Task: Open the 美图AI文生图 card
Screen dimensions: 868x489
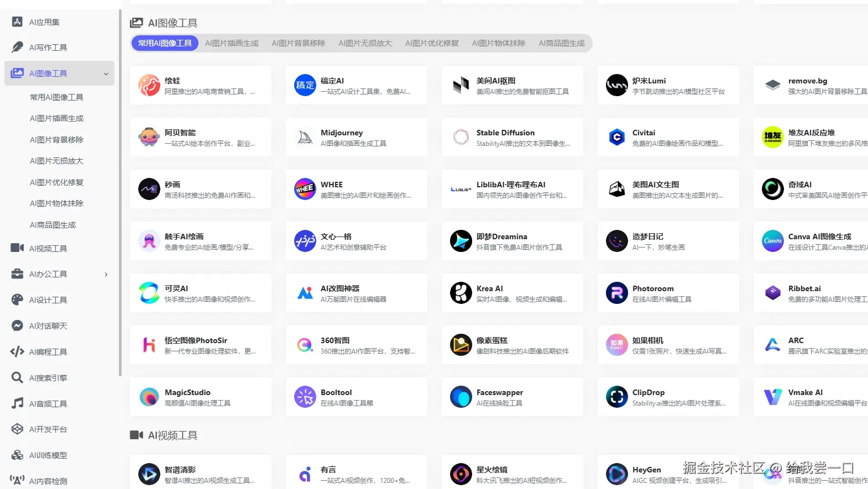Action: point(668,189)
